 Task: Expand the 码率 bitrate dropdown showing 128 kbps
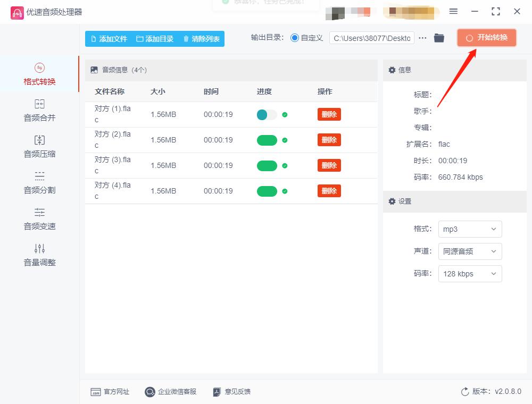tap(470, 274)
